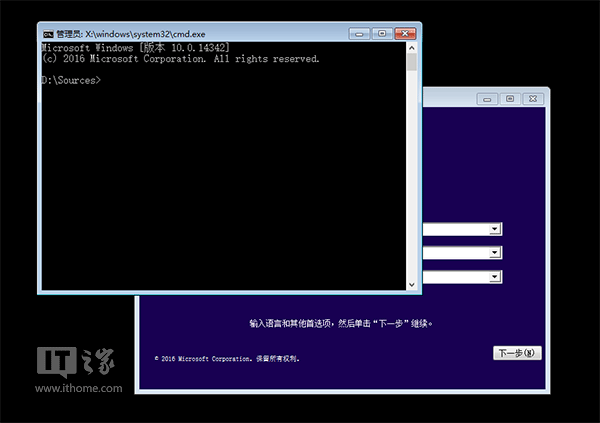This screenshot has height=423, width=600.
Task: Minimize the command prompt window
Action: point(359,33)
